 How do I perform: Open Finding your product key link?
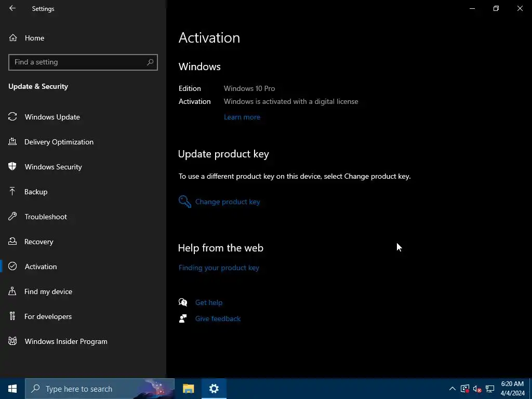click(x=219, y=268)
